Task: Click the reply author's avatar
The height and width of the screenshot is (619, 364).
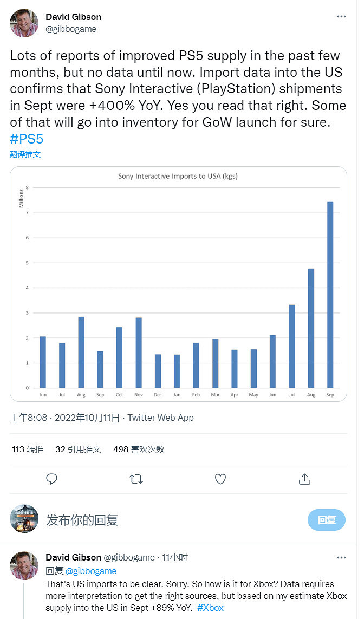Action: [24, 565]
